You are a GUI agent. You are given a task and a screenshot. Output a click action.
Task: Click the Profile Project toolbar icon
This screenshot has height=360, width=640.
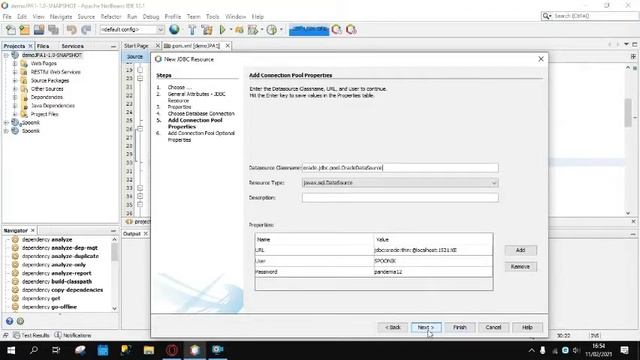(253, 30)
